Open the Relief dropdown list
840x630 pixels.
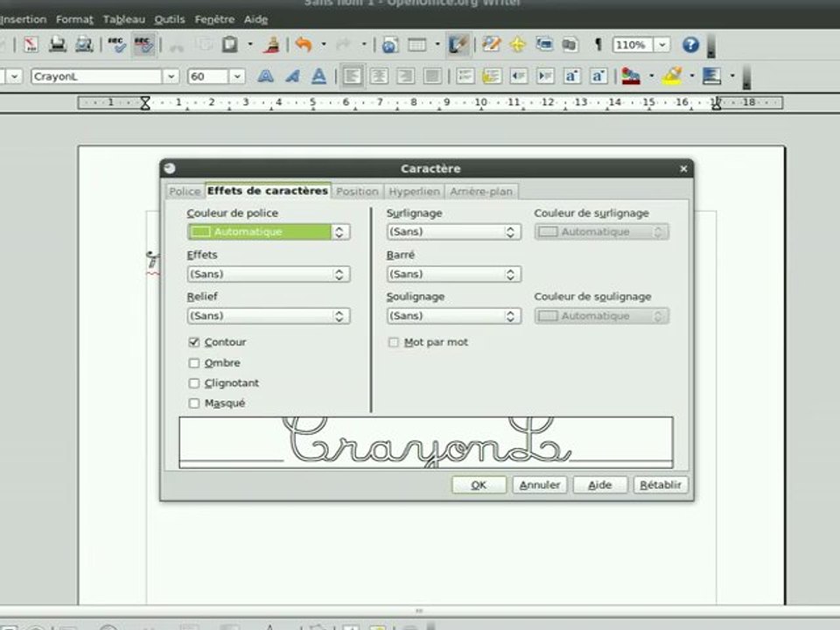click(x=269, y=316)
